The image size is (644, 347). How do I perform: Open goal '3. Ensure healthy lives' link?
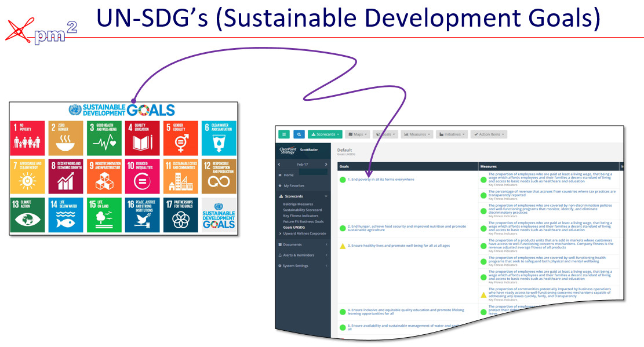point(398,246)
